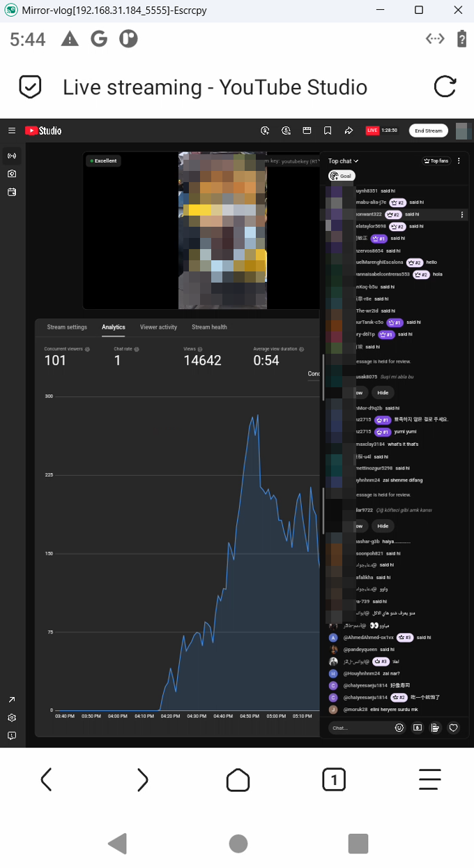The image size is (474, 868).
Task: Select the Analytics tab
Action: [114, 327]
